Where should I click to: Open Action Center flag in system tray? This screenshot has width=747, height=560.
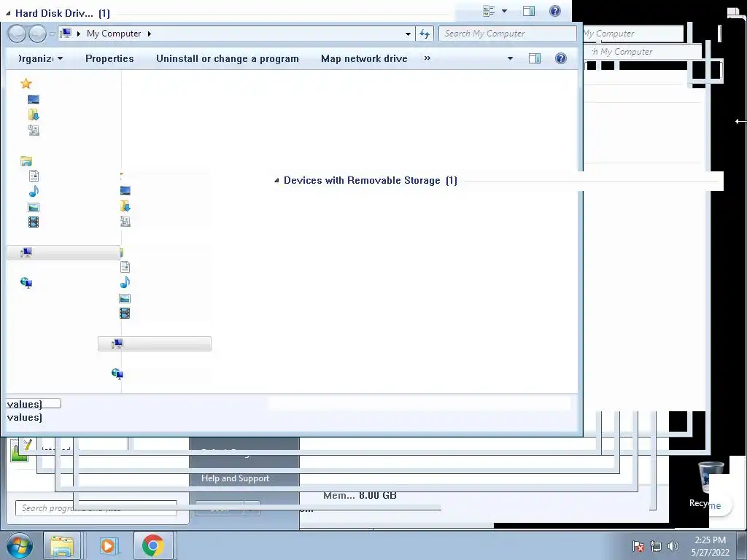point(638,547)
